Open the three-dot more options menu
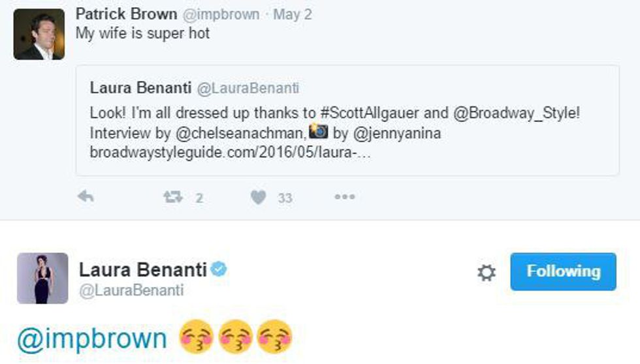The image size is (640, 364). (x=344, y=197)
